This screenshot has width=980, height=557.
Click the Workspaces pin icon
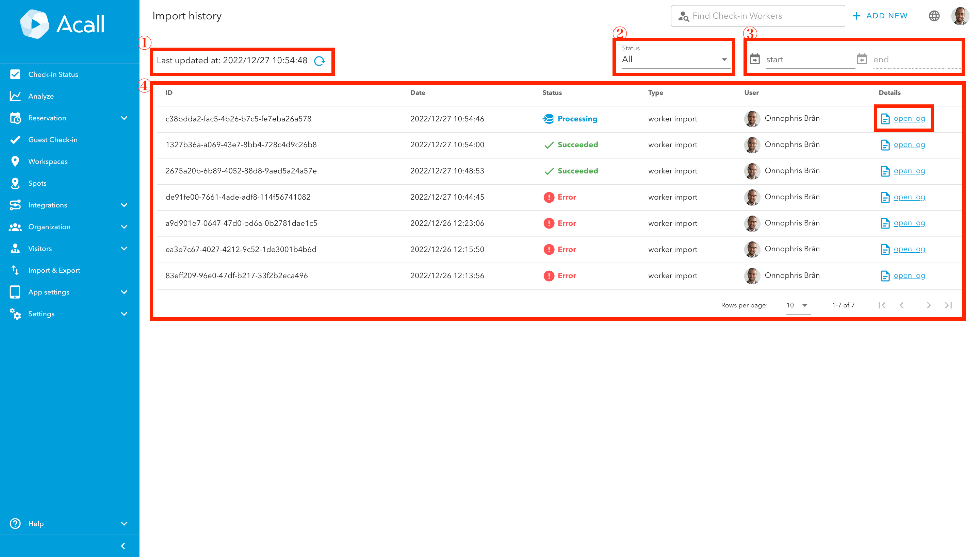[x=15, y=162]
